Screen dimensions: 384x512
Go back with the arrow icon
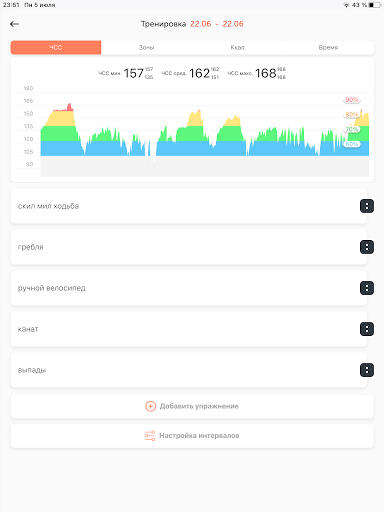pos(14,24)
